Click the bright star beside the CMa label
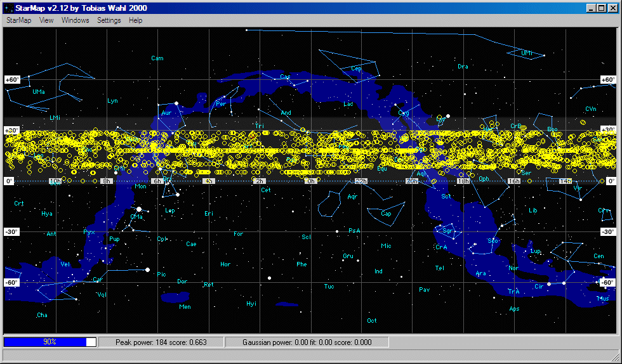This screenshot has height=364, width=622. (139, 209)
